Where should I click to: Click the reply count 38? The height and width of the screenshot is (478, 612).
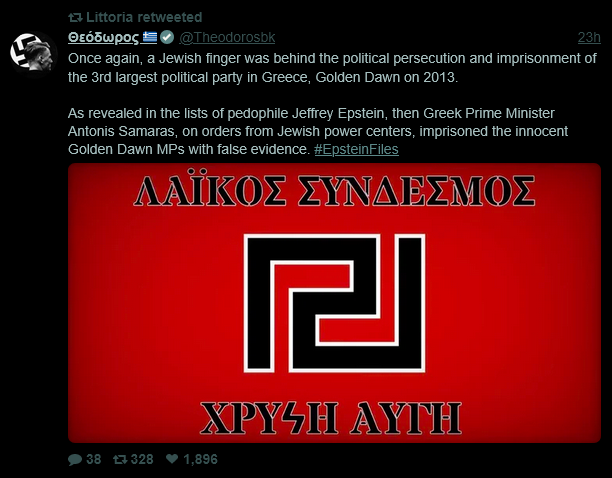[x=94, y=459]
